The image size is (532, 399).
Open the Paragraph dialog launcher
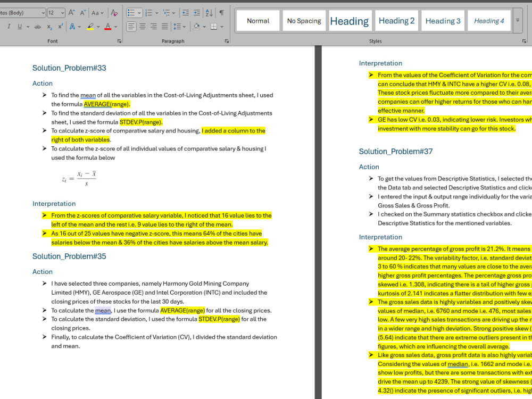tap(227, 41)
